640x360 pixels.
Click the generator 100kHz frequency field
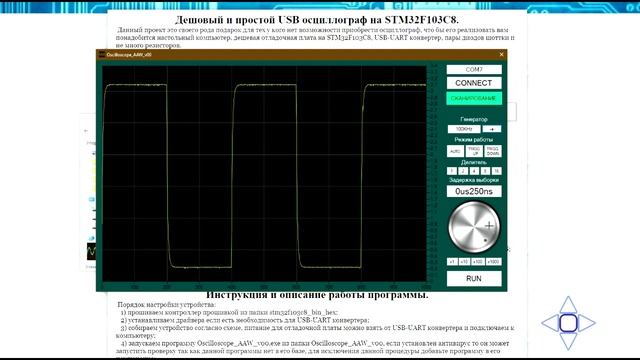coord(464,129)
